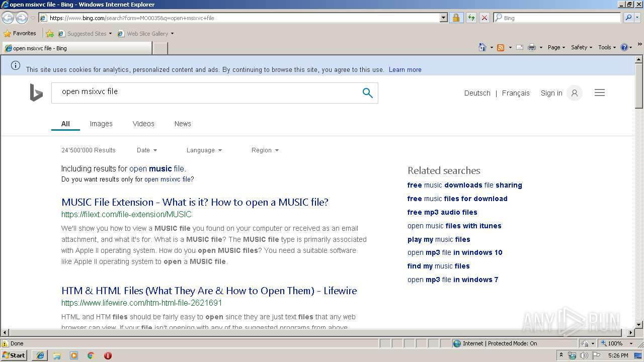Click the taskbar clock 5:26 PM
This screenshot has height=362, width=644.
pos(618,355)
